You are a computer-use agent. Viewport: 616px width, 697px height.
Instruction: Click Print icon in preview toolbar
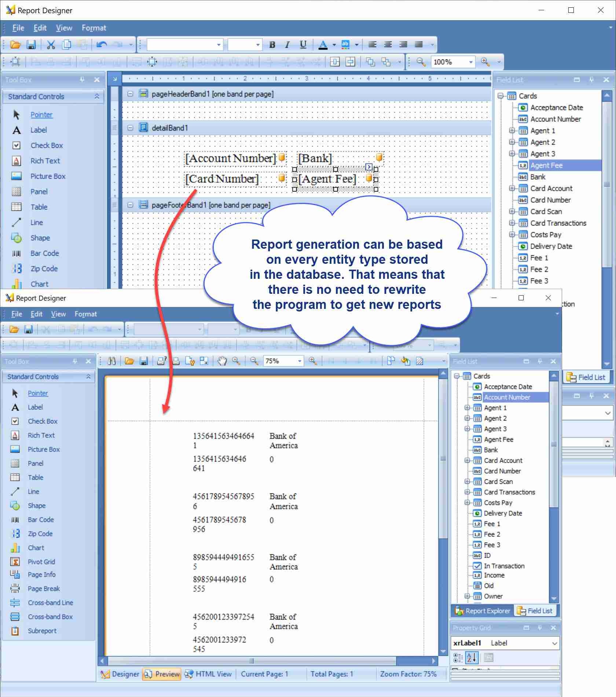(x=176, y=361)
